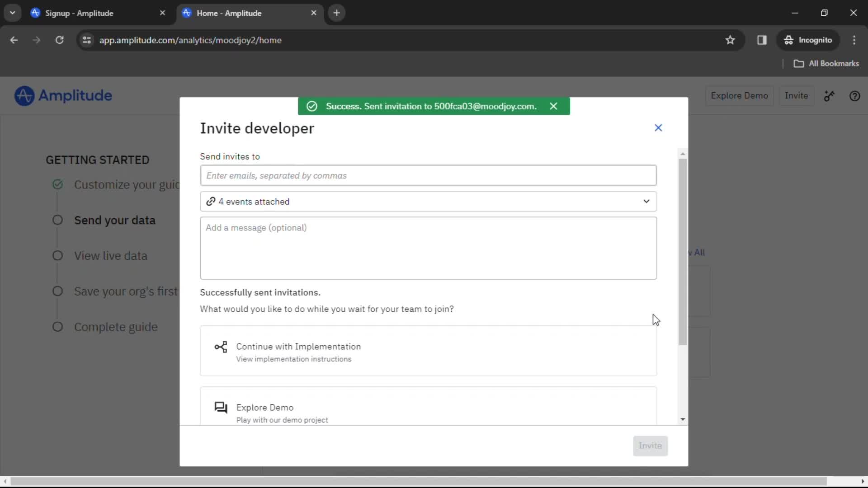Viewport: 868px width, 488px height.
Task: Click the Explore Demo chat icon
Action: click(221, 408)
